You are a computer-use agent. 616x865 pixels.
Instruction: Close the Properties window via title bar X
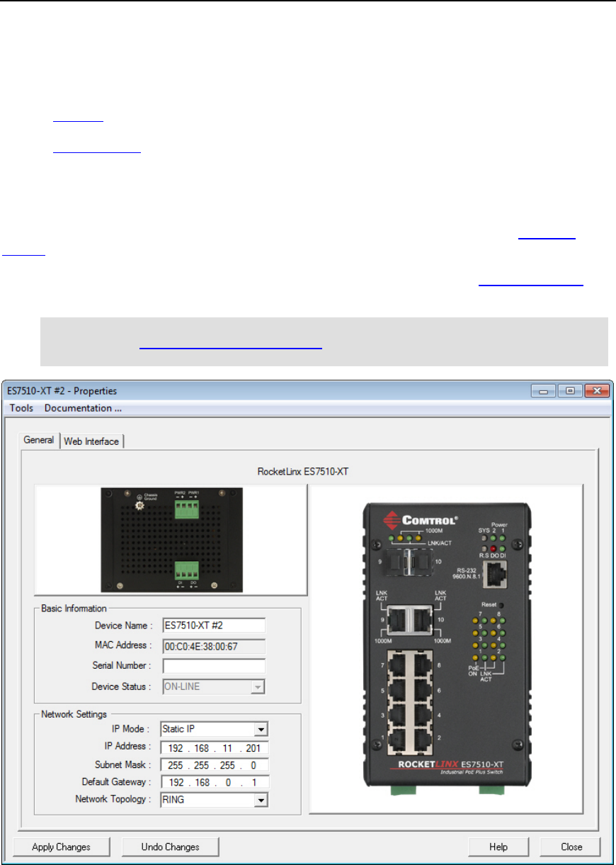click(x=598, y=390)
